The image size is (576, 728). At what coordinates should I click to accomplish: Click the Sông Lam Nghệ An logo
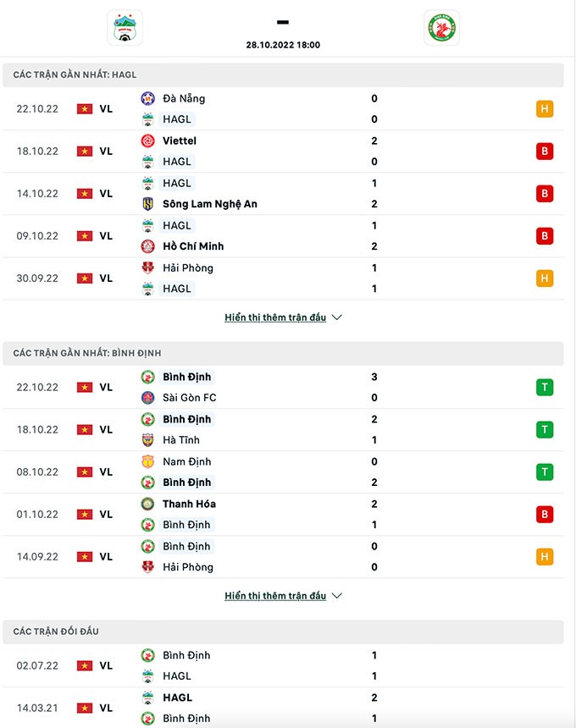pos(148,204)
